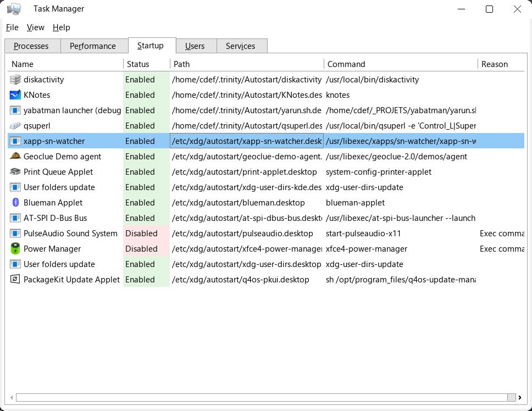Screen dimensions: 532x411
Task: Open the View menu
Action: tap(36, 27)
